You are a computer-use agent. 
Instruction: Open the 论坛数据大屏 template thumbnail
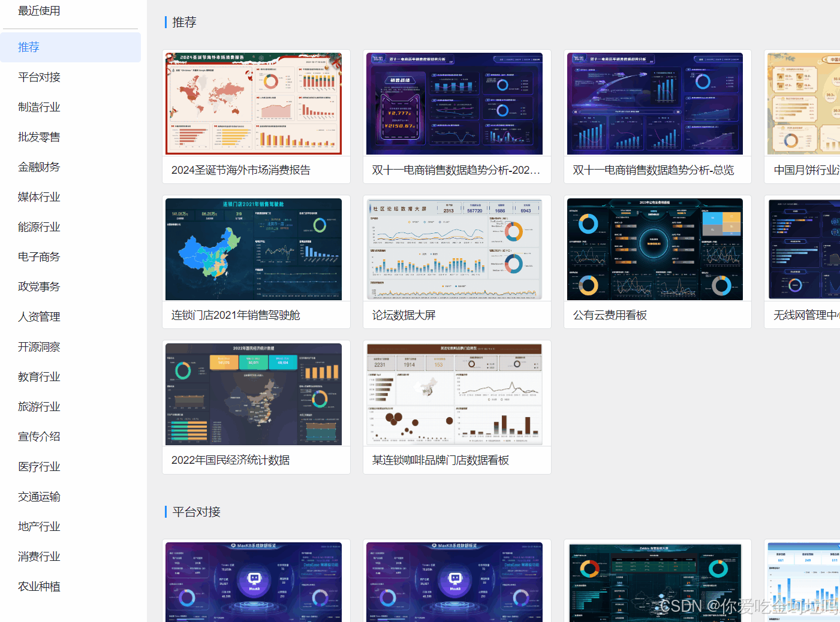click(454, 249)
